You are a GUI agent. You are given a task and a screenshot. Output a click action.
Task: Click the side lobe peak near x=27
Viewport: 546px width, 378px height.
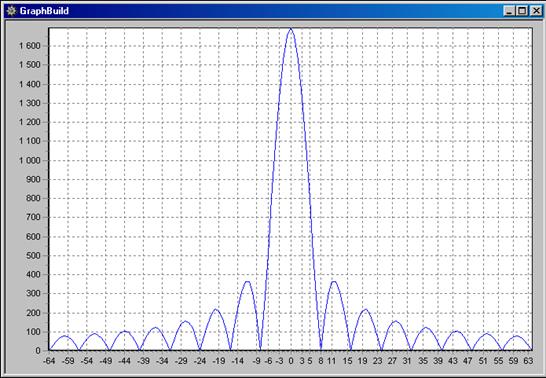[x=395, y=321]
